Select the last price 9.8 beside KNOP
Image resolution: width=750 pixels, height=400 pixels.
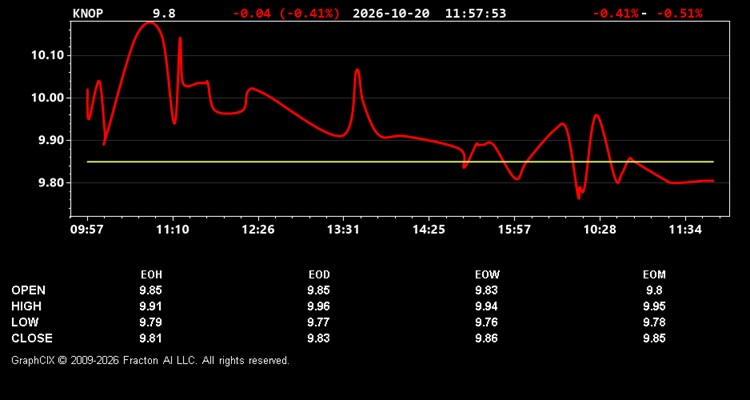click(x=165, y=13)
